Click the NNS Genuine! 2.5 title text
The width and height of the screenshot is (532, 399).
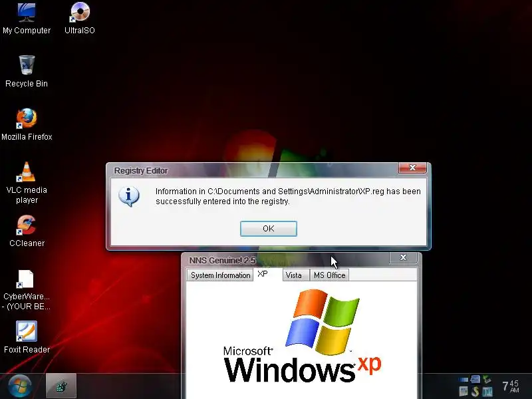tap(222, 260)
